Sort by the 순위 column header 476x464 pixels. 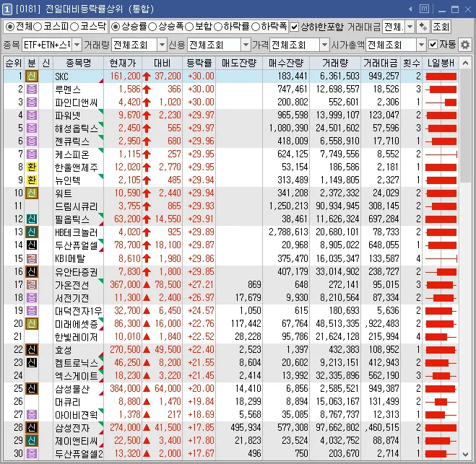tap(14, 63)
